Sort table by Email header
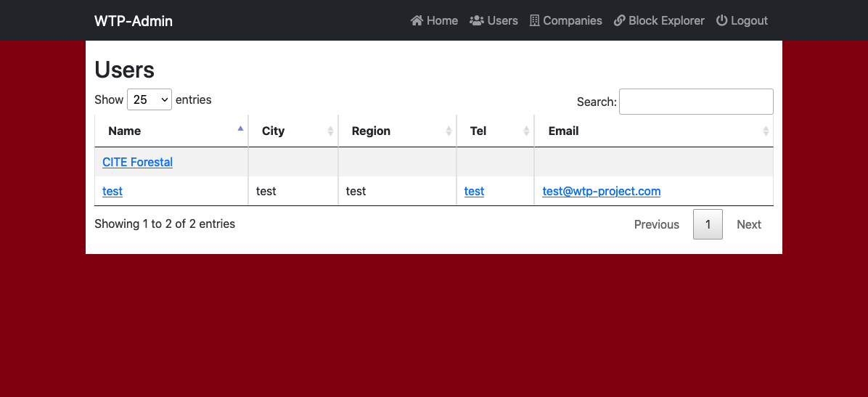The image size is (868, 397). pyautogui.click(x=654, y=131)
